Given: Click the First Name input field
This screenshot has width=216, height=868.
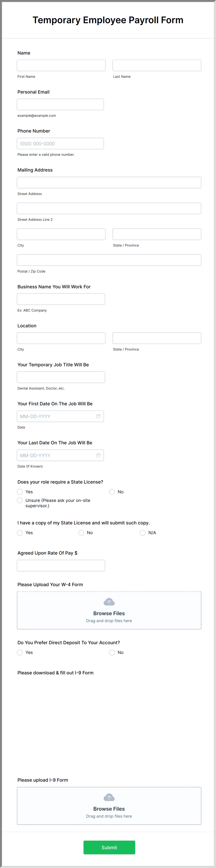Looking at the screenshot, I should click(61, 65).
